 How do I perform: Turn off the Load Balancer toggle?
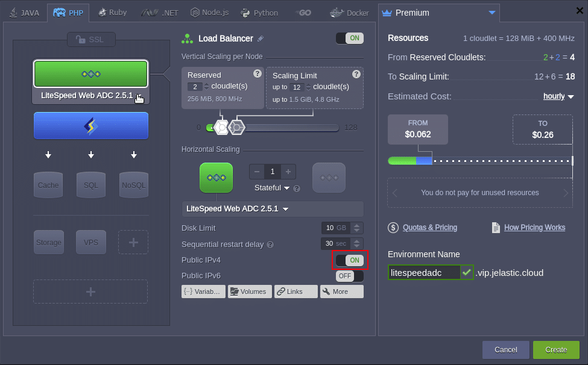pyautogui.click(x=350, y=38)
